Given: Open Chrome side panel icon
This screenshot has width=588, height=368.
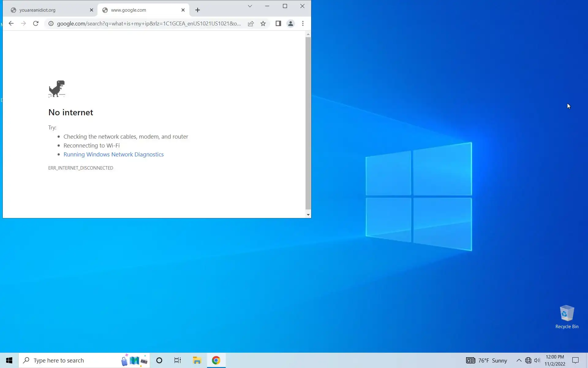Looking at the screenshot, I should (x=278, y=24).
